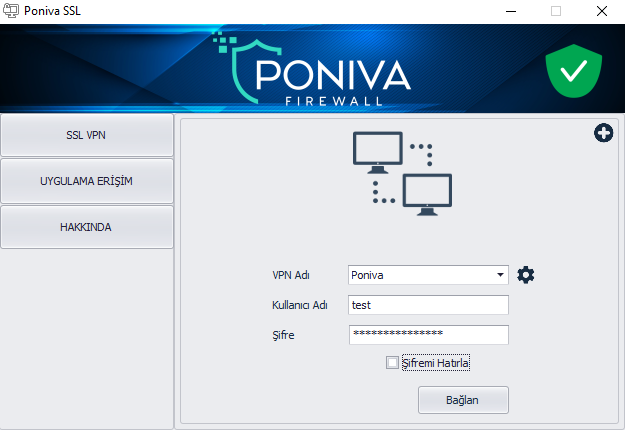
Task: Open VPN settings gear icon
Action: [525, 275]
